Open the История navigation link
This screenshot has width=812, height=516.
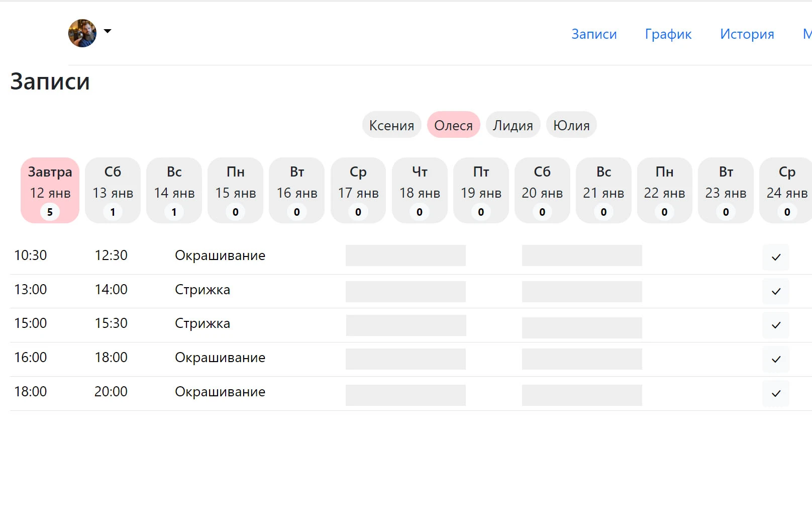(x=747, y=34)
